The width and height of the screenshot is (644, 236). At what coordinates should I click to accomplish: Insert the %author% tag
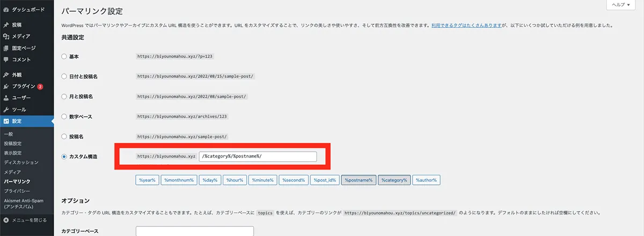click(x=427, y=180)
